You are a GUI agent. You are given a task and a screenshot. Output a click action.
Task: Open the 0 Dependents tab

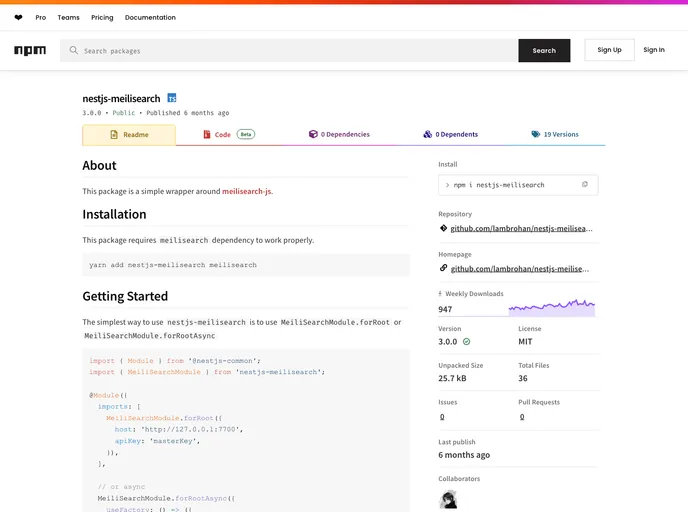point(451,134)
